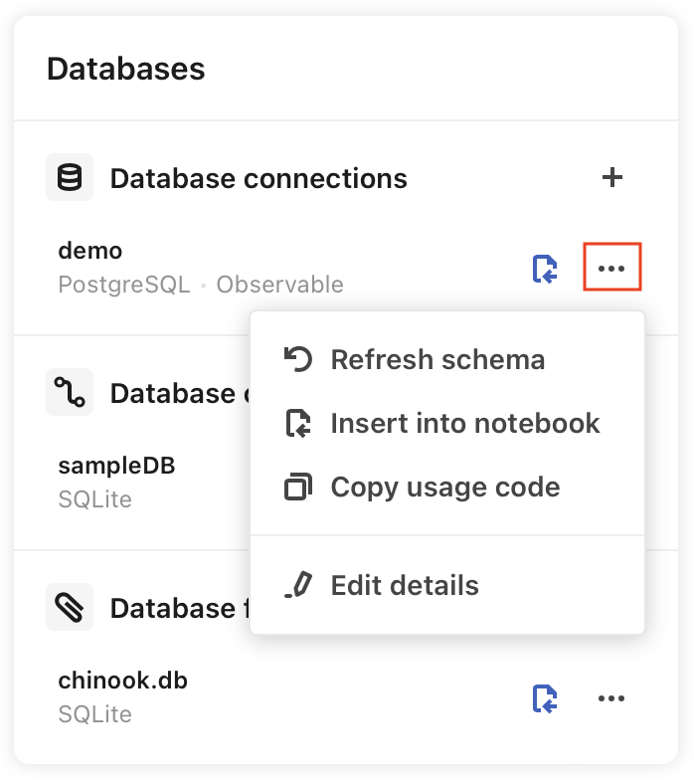Viewport: 694px width, 784px height.
Task: Click SQLite label under chinook.db
Action: (x=94, y=714)
